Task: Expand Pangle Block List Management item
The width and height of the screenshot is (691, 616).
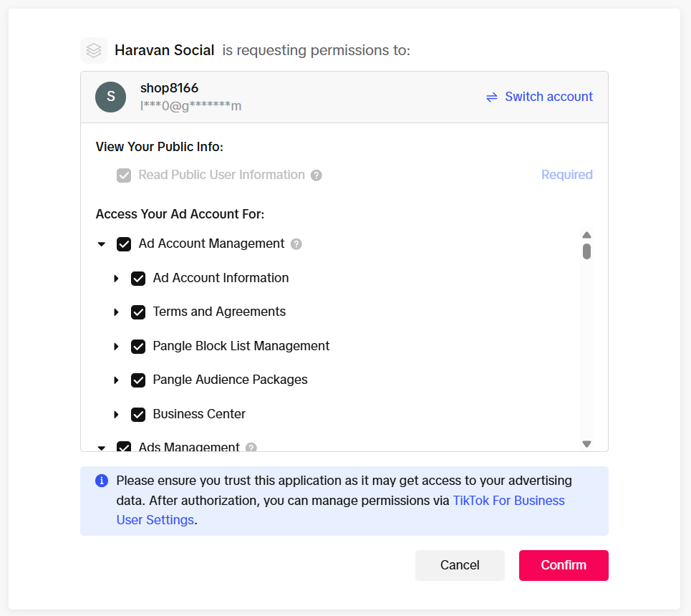Action: point(116,346)
